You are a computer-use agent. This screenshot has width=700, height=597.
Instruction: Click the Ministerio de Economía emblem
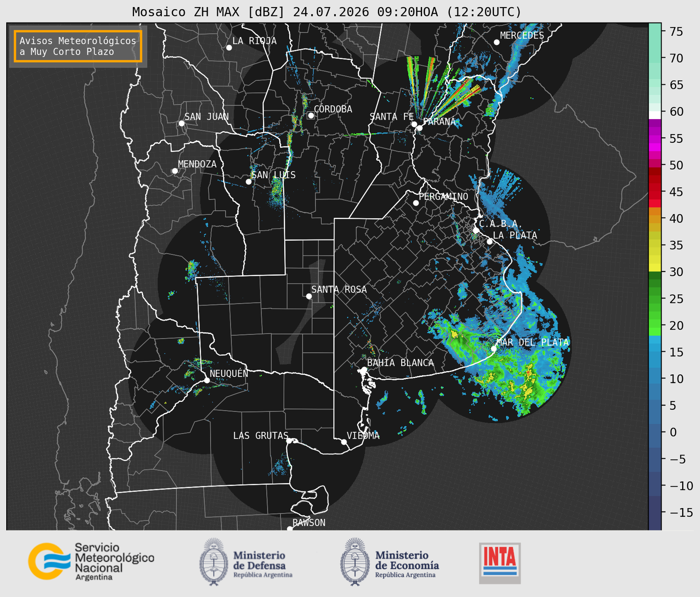[x=355, y=562]
